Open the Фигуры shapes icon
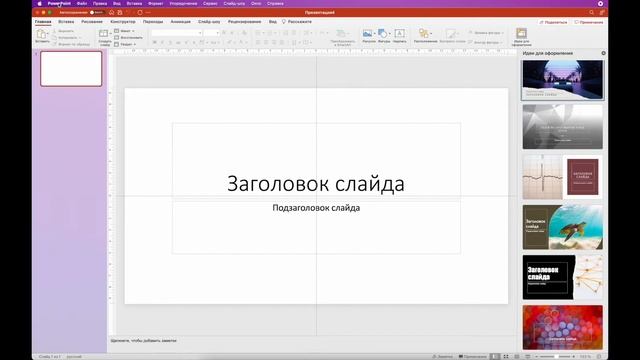The width and height of the screenshot is (640, 360). [383, 34]
